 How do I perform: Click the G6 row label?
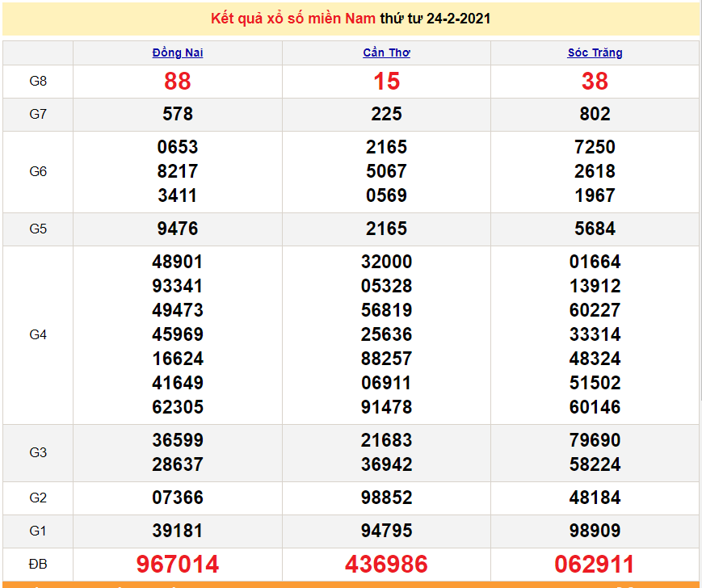38,171
